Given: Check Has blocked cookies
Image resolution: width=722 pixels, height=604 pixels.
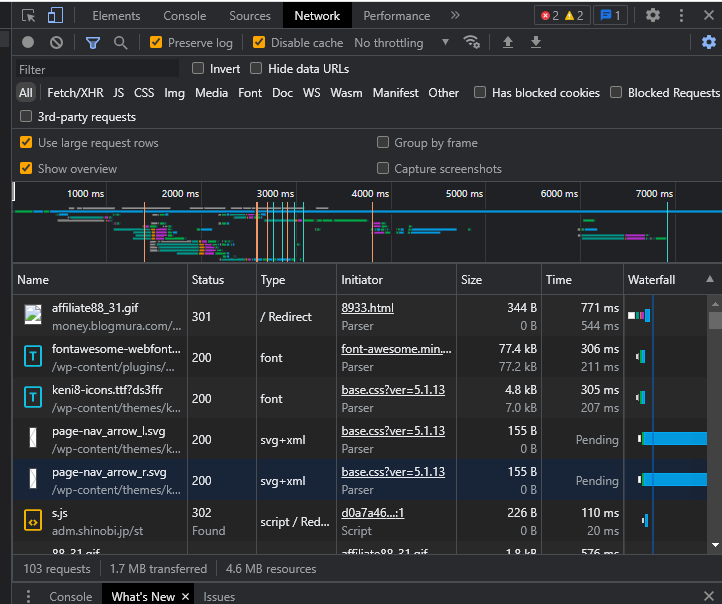Looking at the screenshot, I should 480,92.
